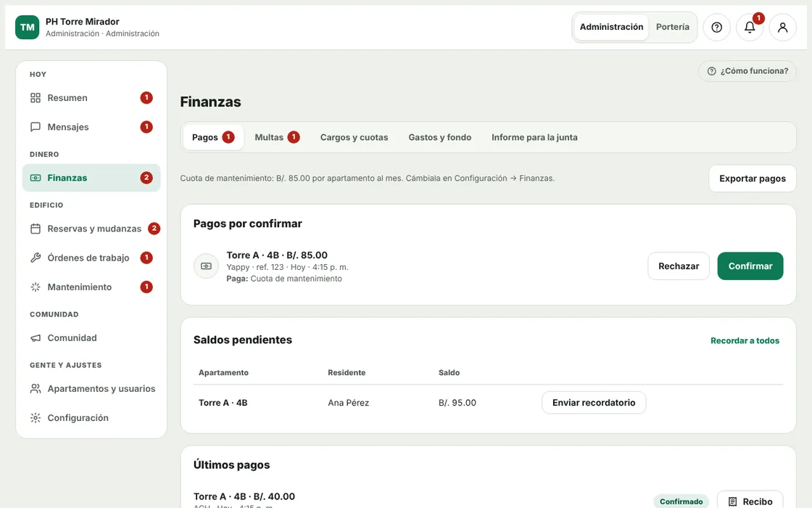812x508 pixels.
Task: Open the Informe para la junta tab
Action: tap(534, 137)
